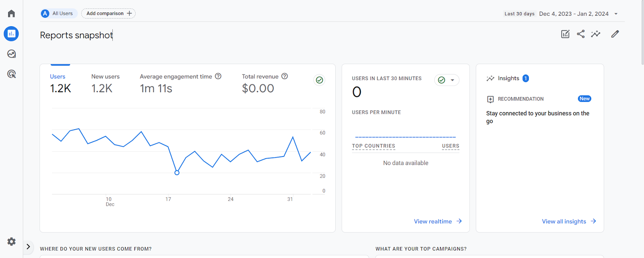The image size is (644, 258).
Task: Click the chart data point near Dec 17
Action: 177,173
